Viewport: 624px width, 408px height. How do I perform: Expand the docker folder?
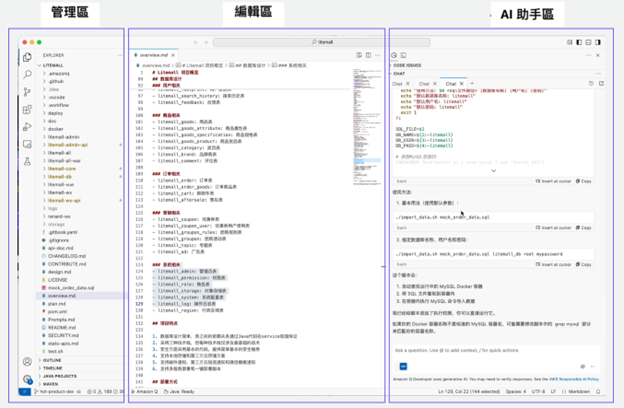pyautogui.click(x=53, y=129)
